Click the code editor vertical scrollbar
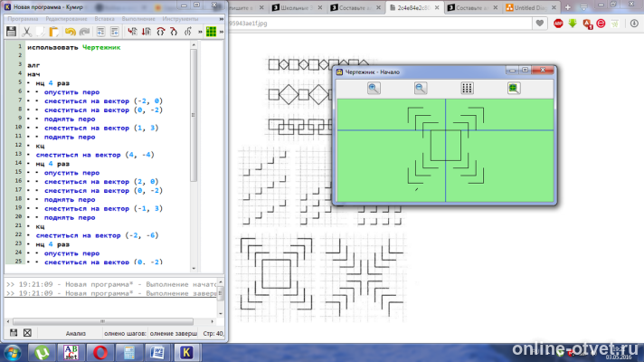The height and width of the screenshot is (362, 644). click(194, 156)
